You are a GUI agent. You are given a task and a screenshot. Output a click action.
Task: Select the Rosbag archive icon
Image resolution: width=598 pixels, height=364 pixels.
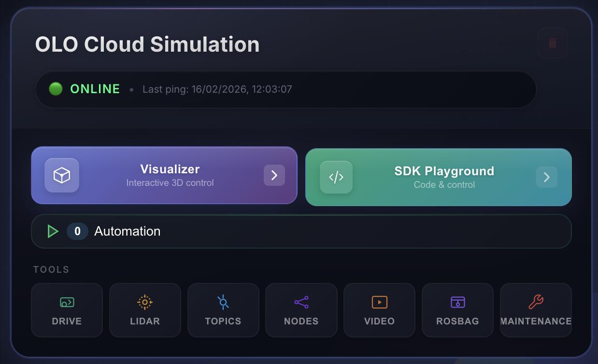point(457,302)
